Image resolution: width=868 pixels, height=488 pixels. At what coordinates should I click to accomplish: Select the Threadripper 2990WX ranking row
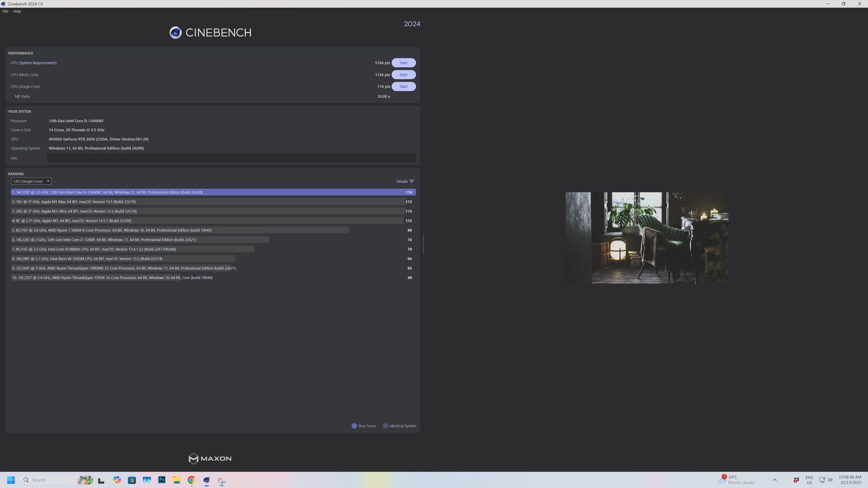click(213, 268)
